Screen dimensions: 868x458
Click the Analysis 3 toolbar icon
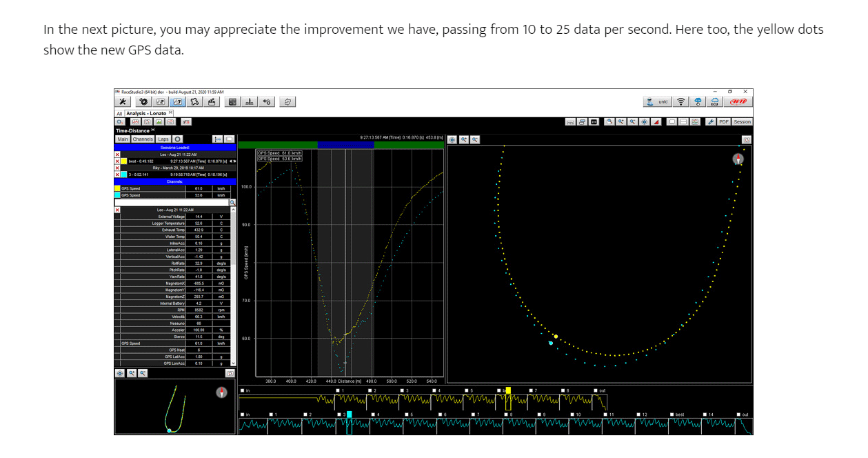coord(178,101)
